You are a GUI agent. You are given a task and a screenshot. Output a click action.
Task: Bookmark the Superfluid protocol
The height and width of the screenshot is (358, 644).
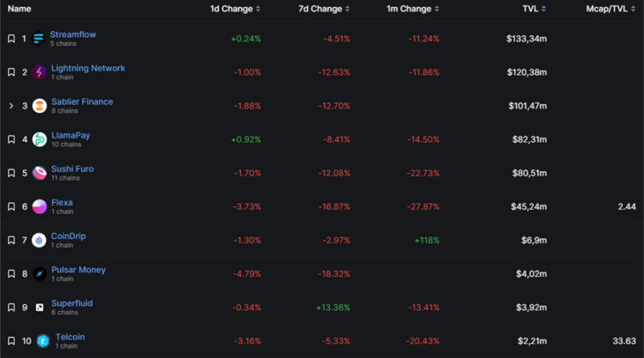coord(11,307)
